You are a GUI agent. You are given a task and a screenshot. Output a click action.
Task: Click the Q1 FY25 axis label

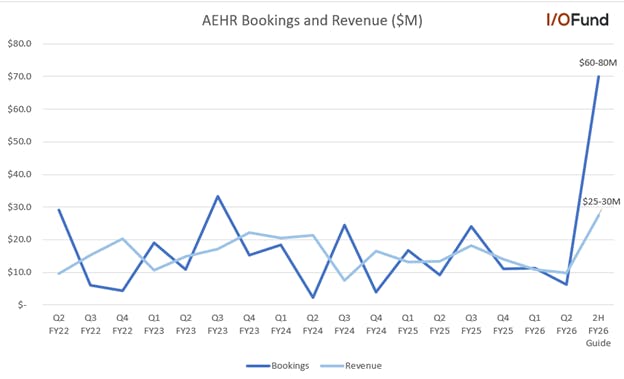408,324
